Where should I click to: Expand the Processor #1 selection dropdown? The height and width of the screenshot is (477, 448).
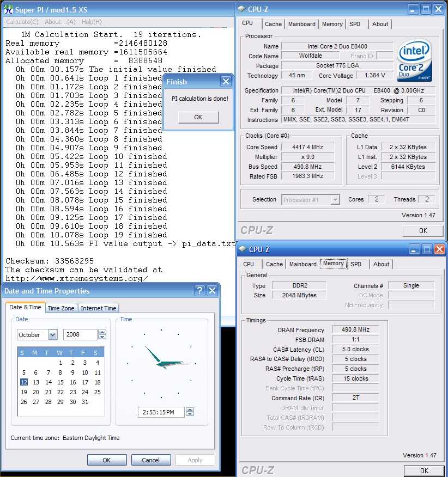[335, 200]
